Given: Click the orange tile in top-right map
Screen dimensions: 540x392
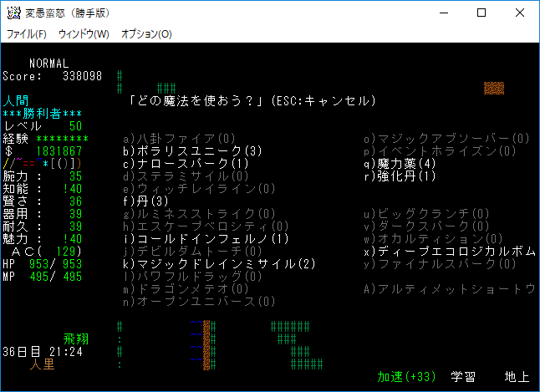Looking at the screenshot, I should 494,89.
